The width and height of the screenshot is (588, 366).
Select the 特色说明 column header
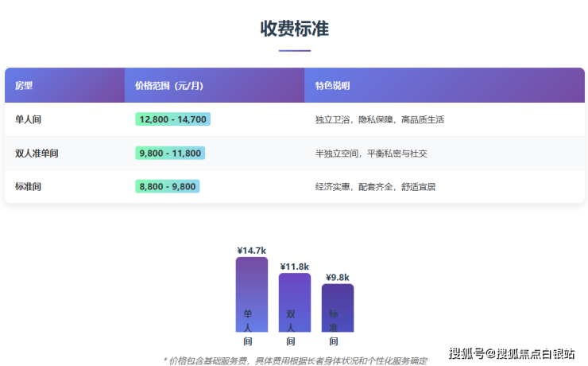[x=332, y=85]
